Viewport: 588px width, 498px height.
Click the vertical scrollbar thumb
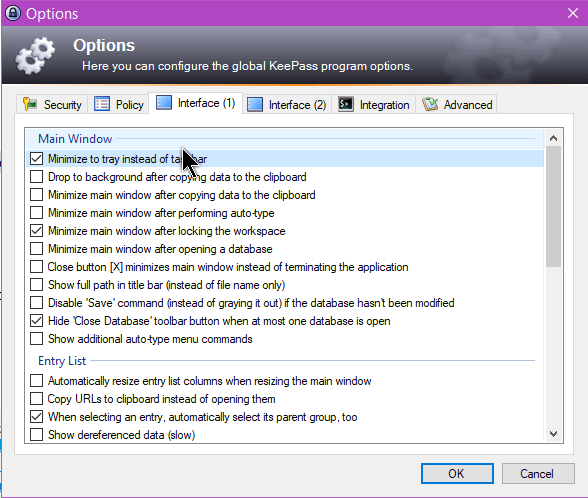click(553, 207)
